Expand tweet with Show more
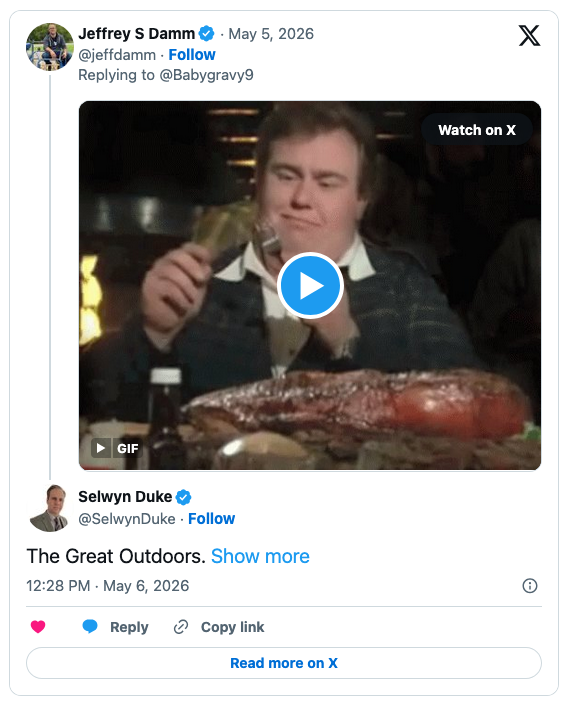The image size is (572, 702). pos(260,556)
